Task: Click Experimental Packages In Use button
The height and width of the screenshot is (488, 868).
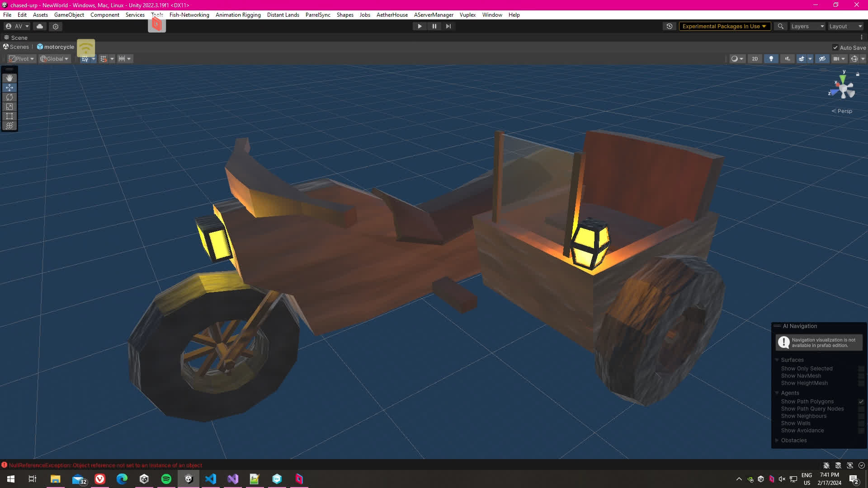Action: (x=724, y=26)
